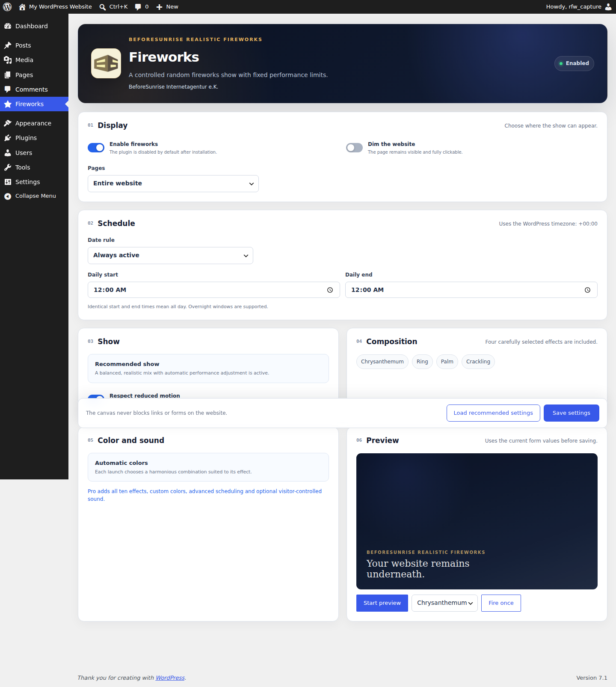This screenshot has width=616, height=687.
Task: Go to the Plugins menu
Action: [x=34, y=138]
